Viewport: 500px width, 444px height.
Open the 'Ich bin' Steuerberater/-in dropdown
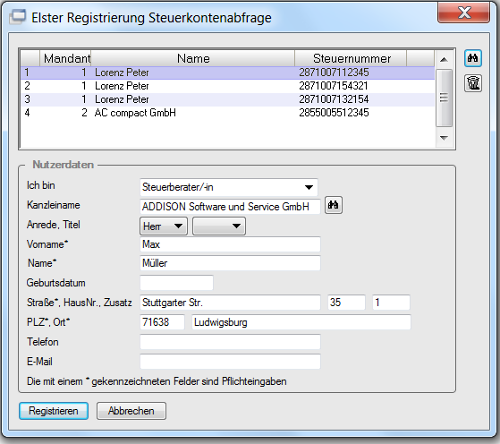pyautogui.click(x=229, y=187)
